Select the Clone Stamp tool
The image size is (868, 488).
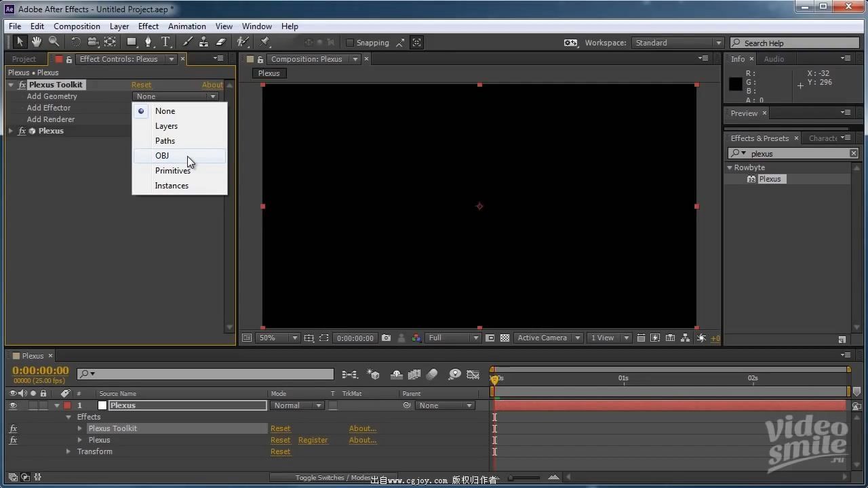[203, 42]
